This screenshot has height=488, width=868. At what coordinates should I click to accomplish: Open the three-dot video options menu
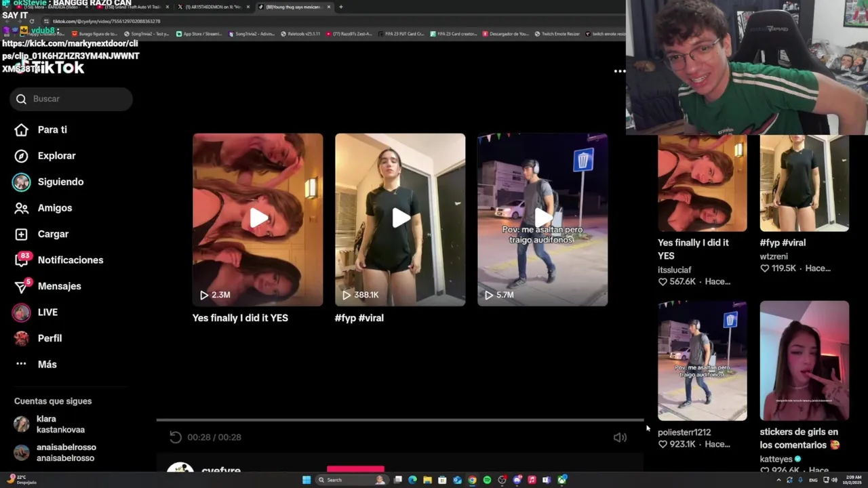620,71
